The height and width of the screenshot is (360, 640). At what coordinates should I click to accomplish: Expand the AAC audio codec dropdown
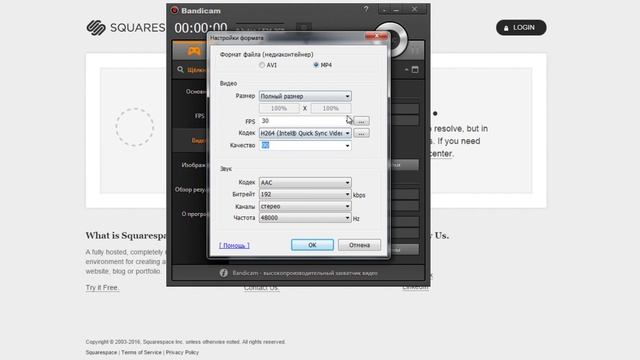pyautogui.click(x=305, y=182)
